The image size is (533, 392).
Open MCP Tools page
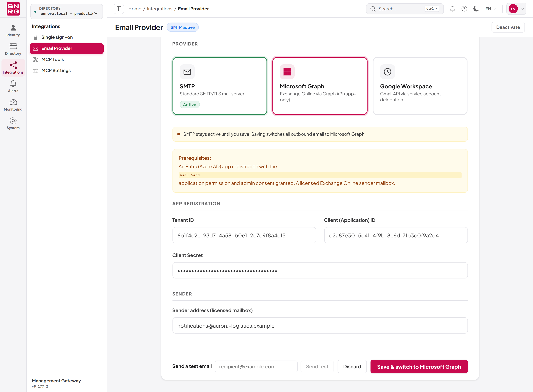pos(66,60)
